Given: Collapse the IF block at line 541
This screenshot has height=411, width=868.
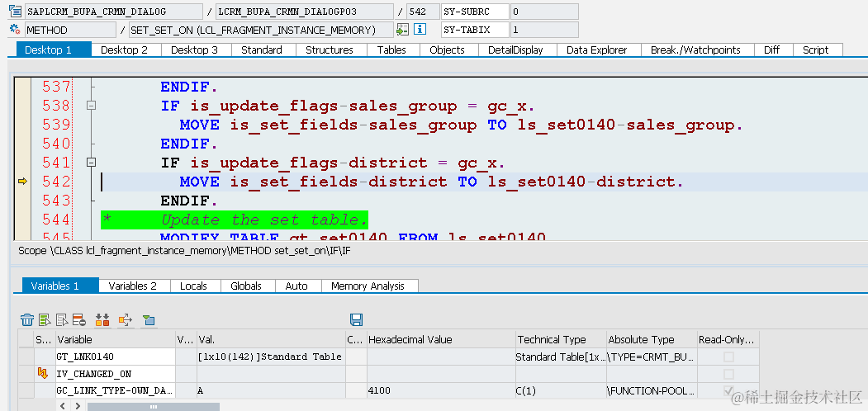Looking at the screenshot, I should [92, 162].
